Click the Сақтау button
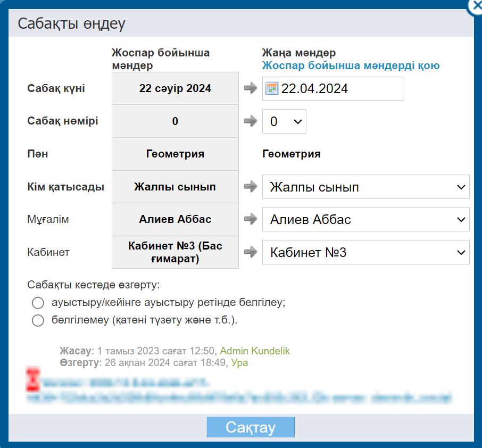 pos(250,427)
